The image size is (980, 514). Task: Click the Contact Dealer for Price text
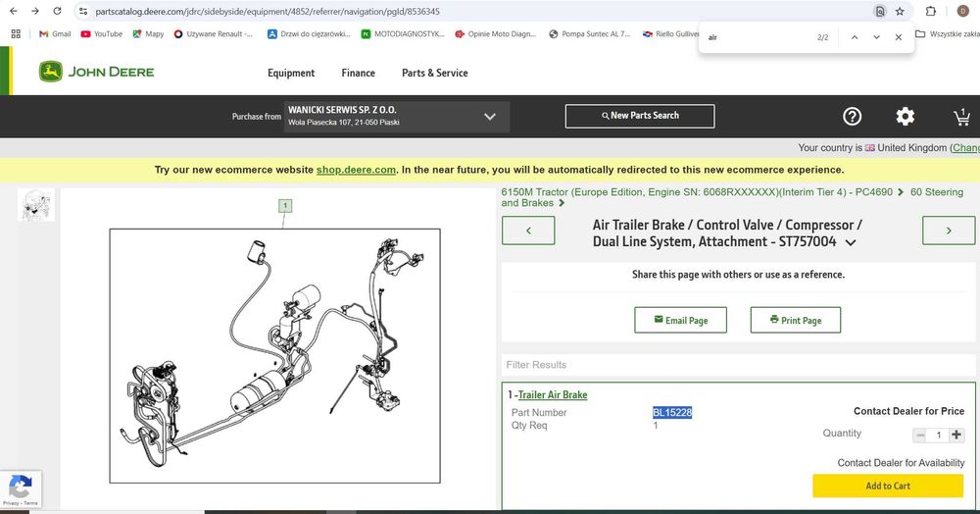908,411
